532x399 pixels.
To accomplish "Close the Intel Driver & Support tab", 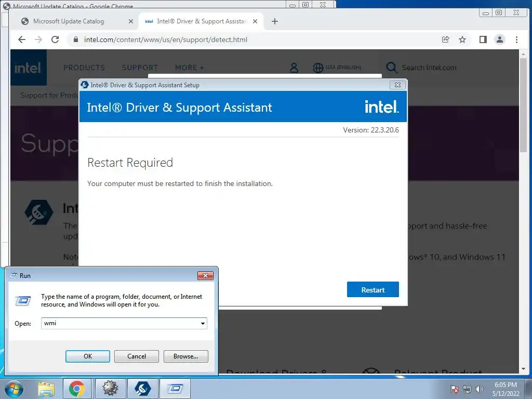I will tap(255, 21).
